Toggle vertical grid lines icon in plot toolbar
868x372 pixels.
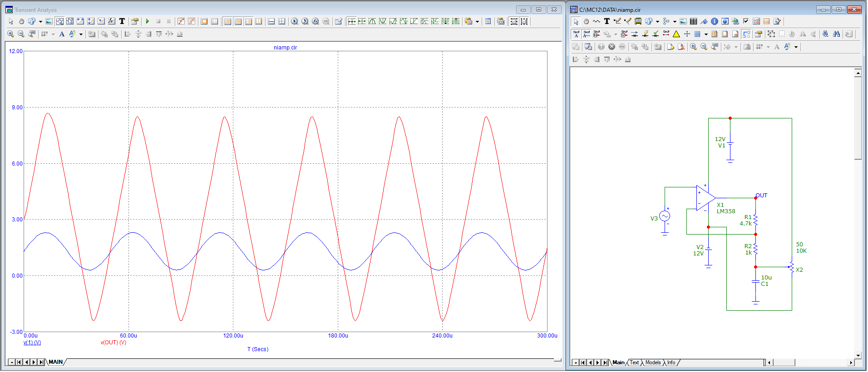click(x=227, y=21)
